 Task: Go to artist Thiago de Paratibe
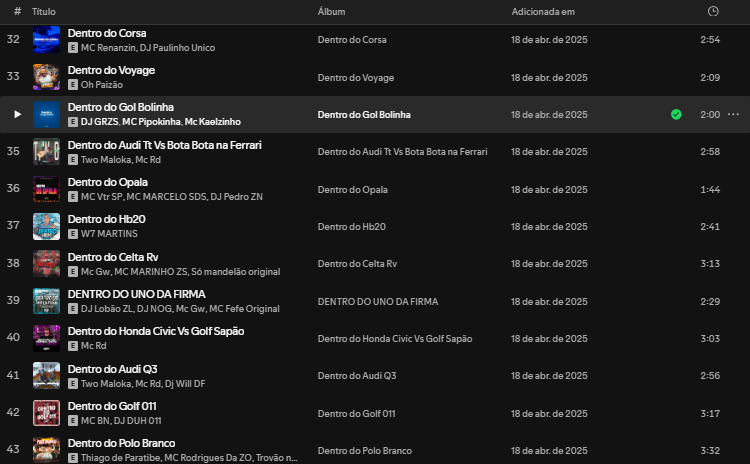tap(120, 458)
